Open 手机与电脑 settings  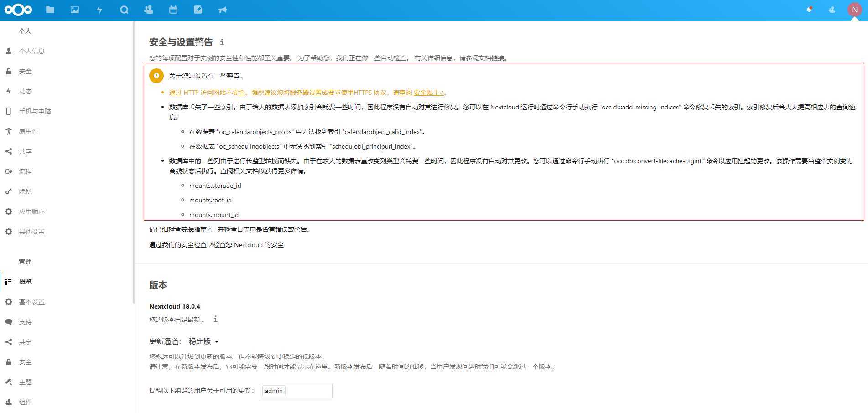[67, 111]
